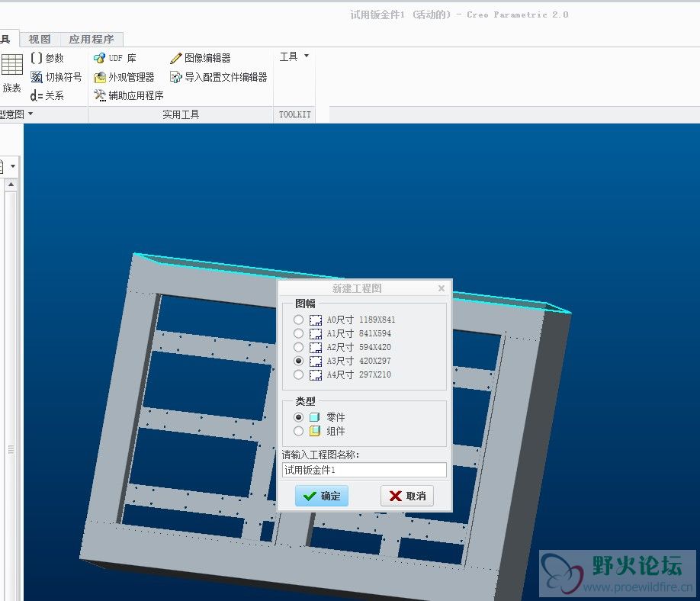Open the UDF 库 library

pyautogui.click(x=114, y=58)
